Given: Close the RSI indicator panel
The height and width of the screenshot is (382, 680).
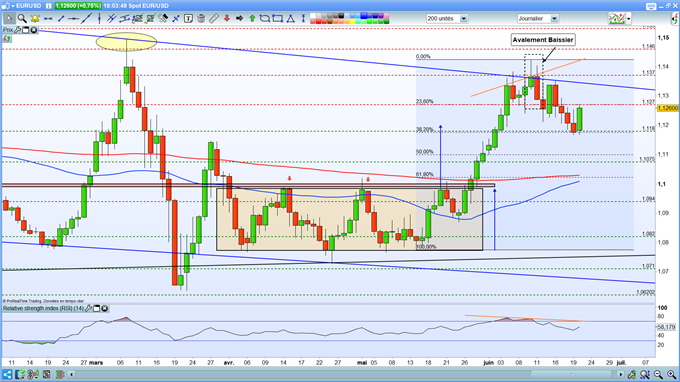Looking at the screenshot, I should click(x=105, y=308).
